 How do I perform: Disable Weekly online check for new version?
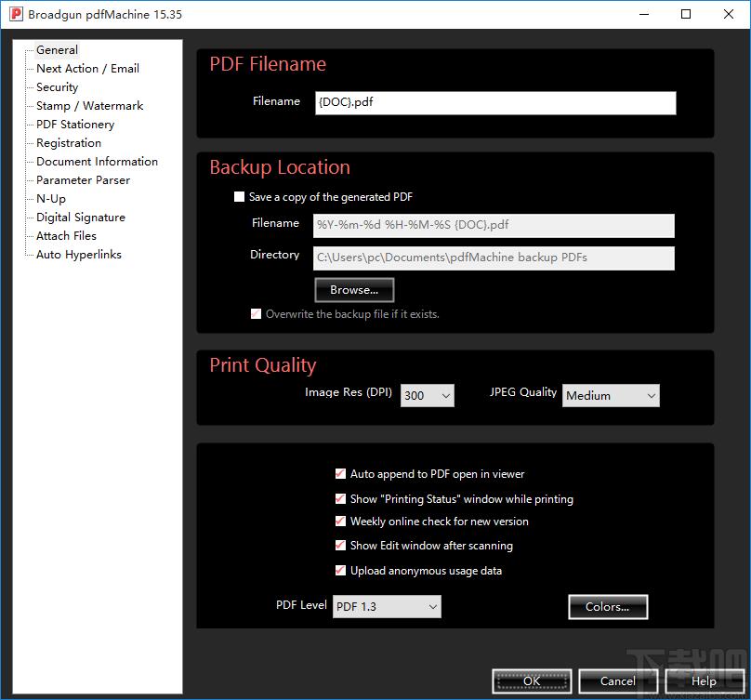(x=340, y=521)
